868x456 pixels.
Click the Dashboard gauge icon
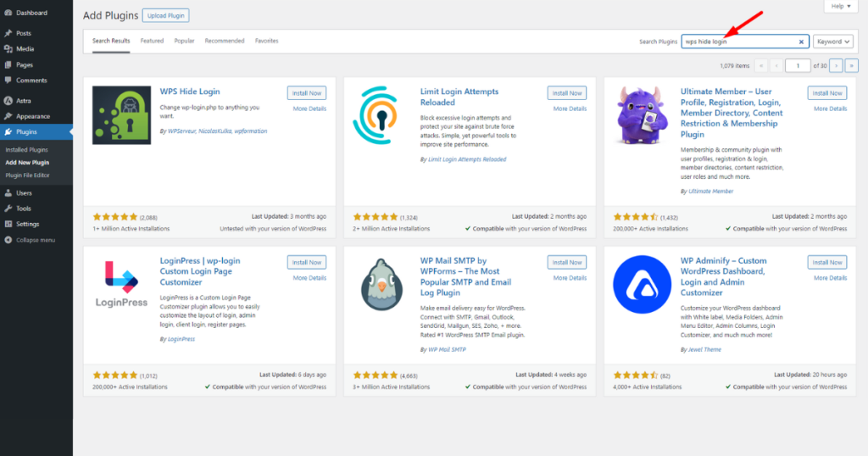pyautogui.click(x=8, y=13)
